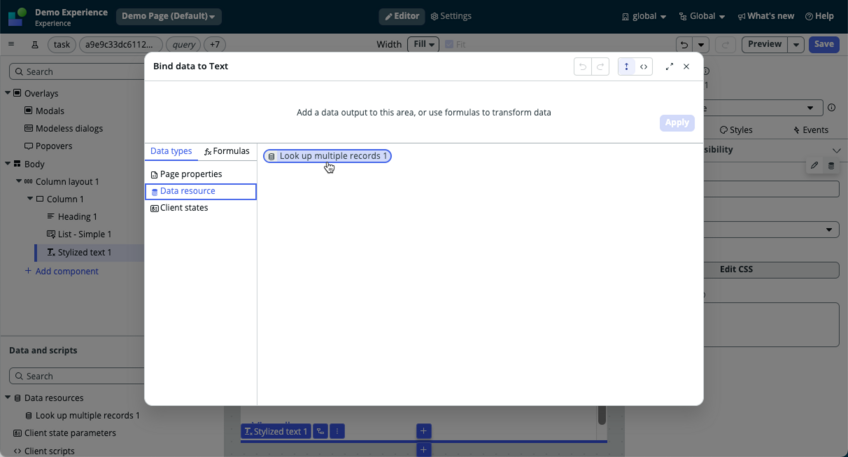Collapse the Body tree node

point(8,163)
